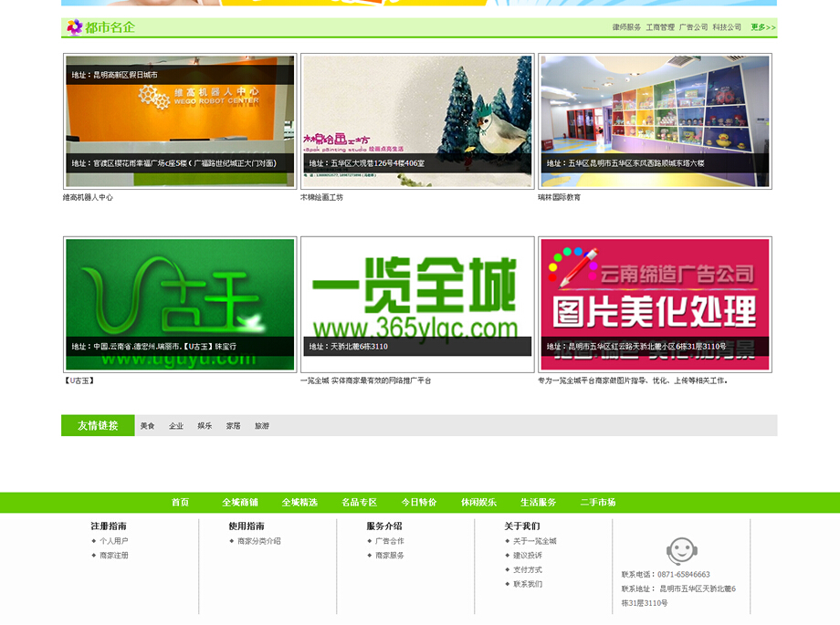Select 首页 in the green navigation bar
840x625 pixels.
coord(179,502)
